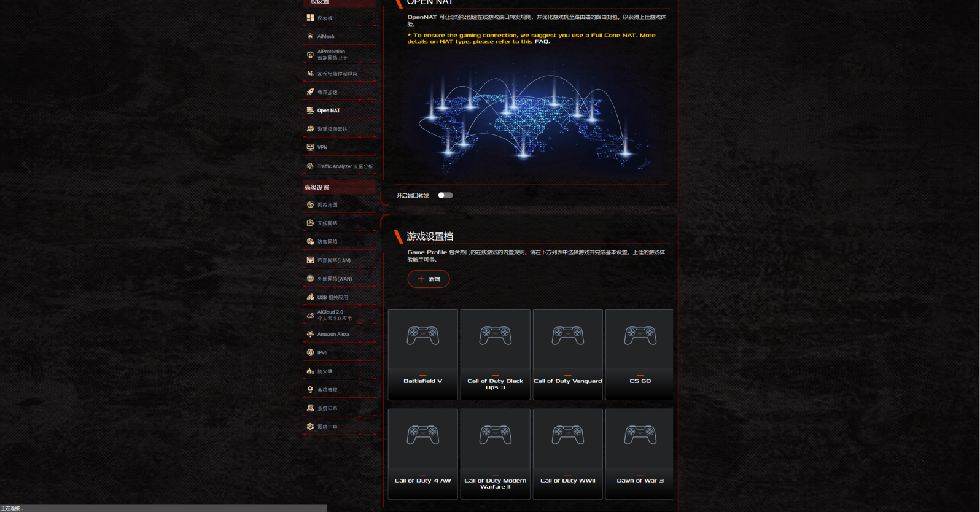Click the 新增 add profile button
Viewport: 980px width, 512px height.
(429, 279)
